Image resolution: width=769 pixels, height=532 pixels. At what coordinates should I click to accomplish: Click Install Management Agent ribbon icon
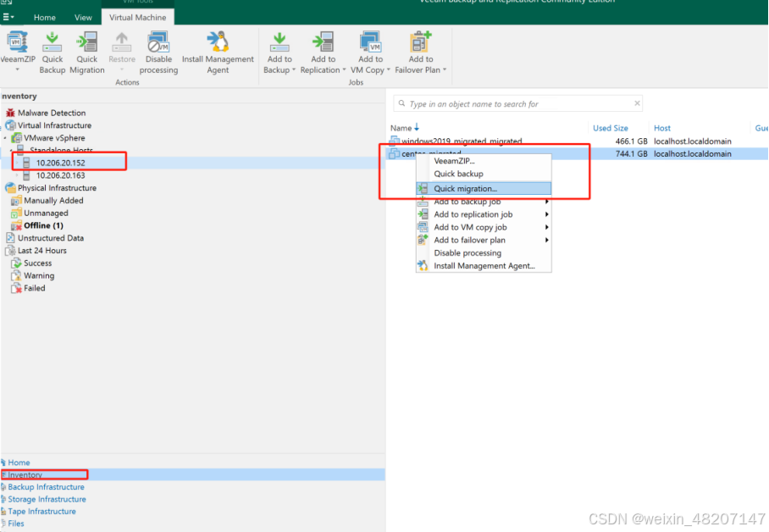(x=218, y=42)
